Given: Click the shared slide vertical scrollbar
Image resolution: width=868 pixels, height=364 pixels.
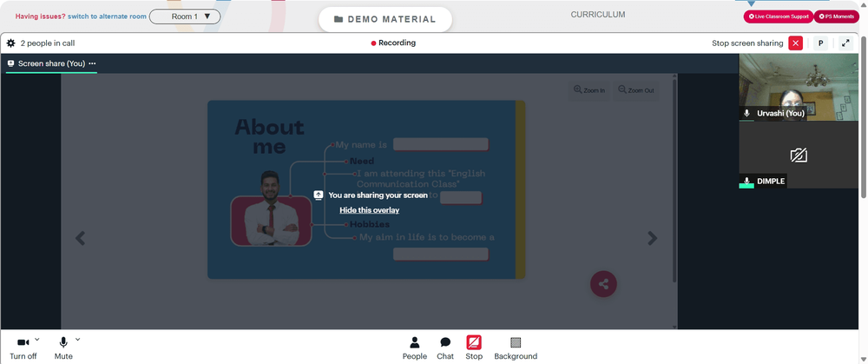Looking at the screenshot, I should (674, 180).
